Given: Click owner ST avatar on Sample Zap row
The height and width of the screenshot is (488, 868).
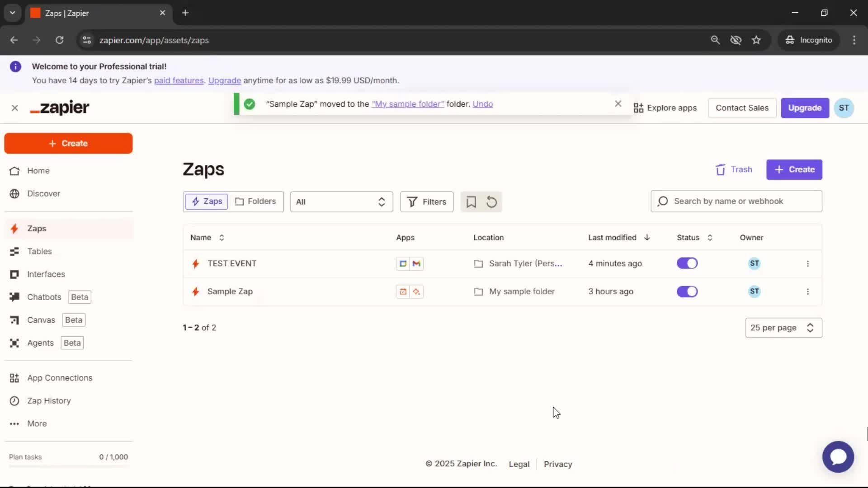Looking at the screenshot, I should point(754,291).
